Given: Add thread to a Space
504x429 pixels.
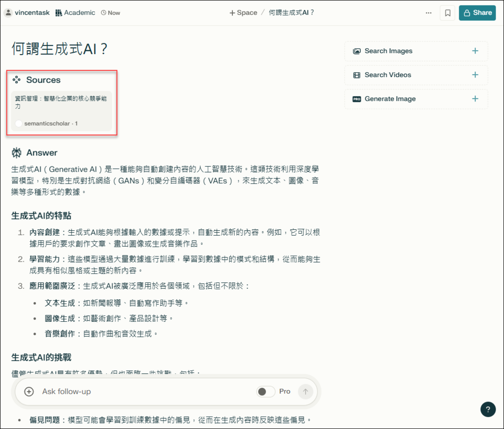Looking at the screenshot, I should pos(243,13).
